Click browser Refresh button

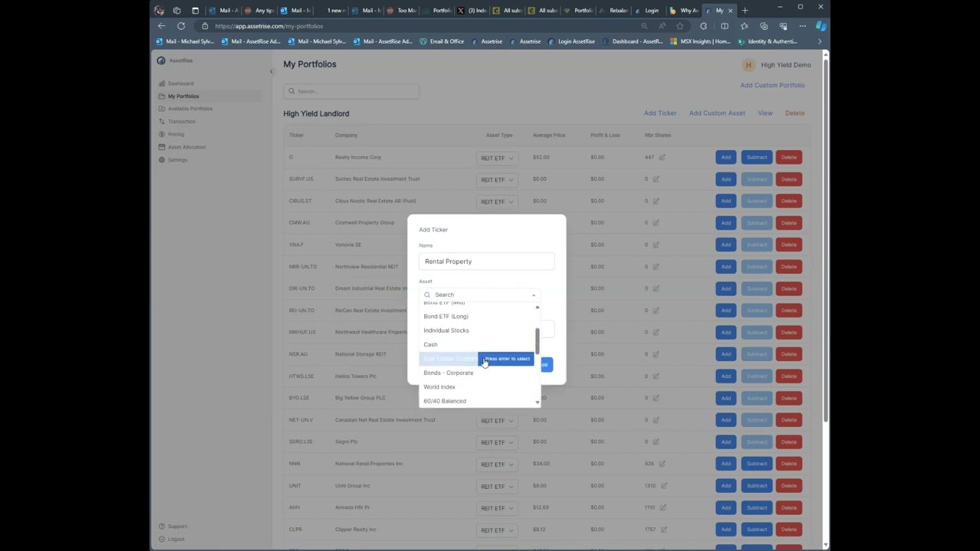coord(181,26)
